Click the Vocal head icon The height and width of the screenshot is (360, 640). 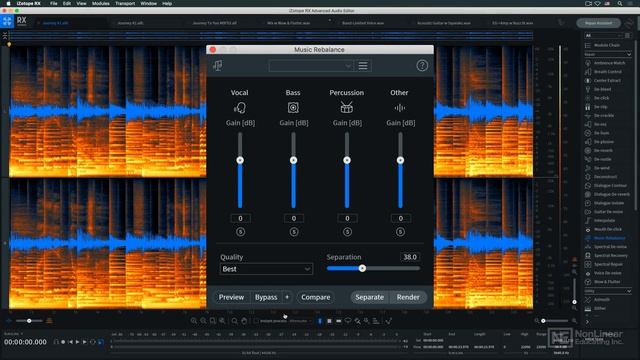(x=240, y=108)
